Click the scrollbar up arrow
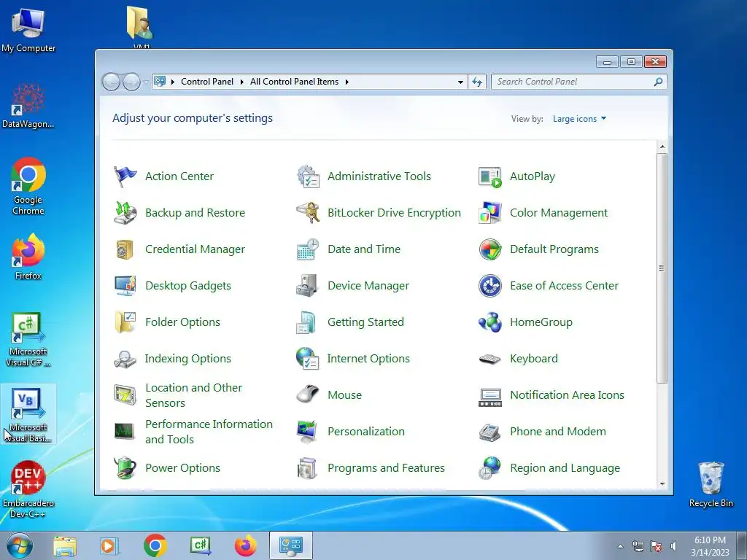 click(662, 147)
